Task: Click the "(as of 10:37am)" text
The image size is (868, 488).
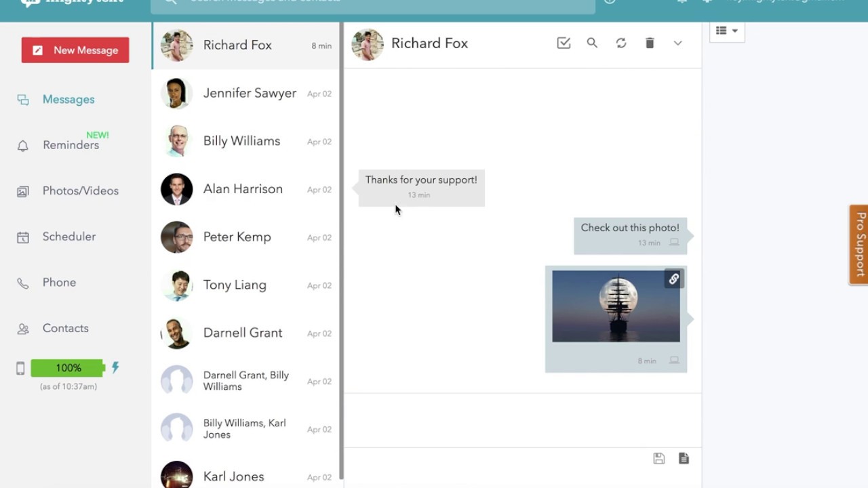Action: pos(68,386)
